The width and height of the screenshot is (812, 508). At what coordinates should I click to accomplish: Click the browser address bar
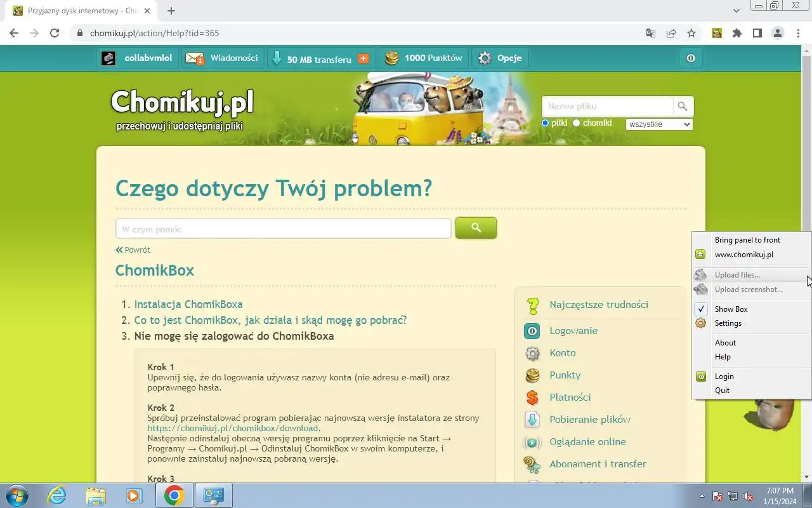355,33
